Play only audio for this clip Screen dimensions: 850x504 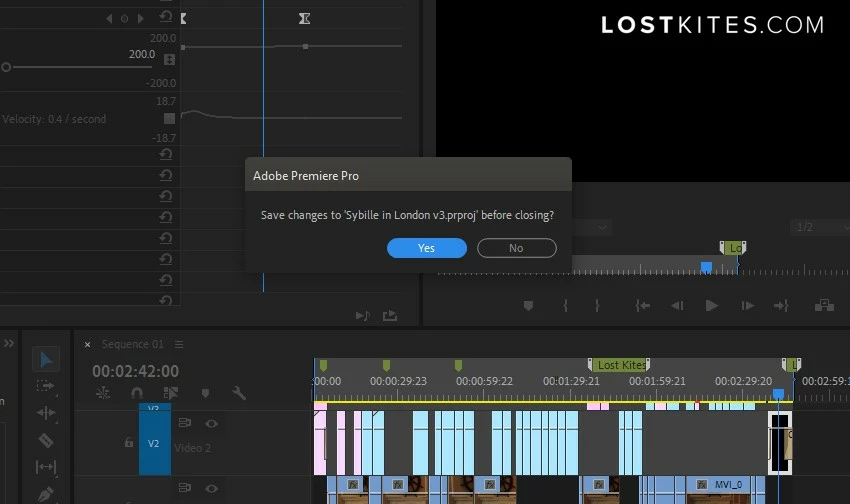(363, 315)
